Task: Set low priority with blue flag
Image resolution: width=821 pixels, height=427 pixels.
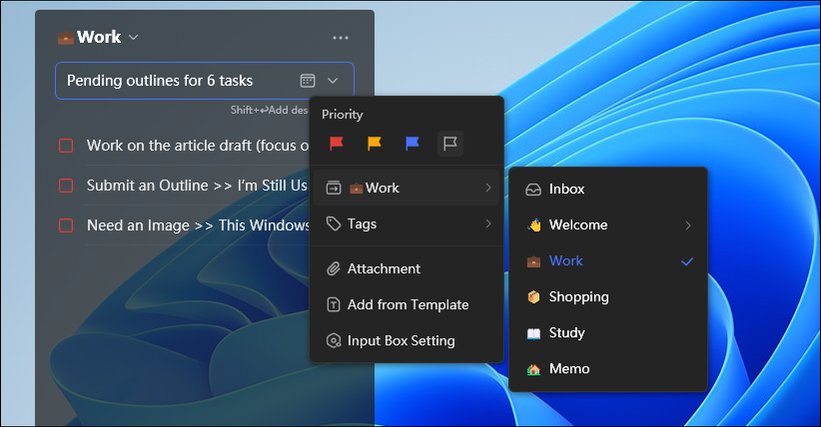Action: 412,144
